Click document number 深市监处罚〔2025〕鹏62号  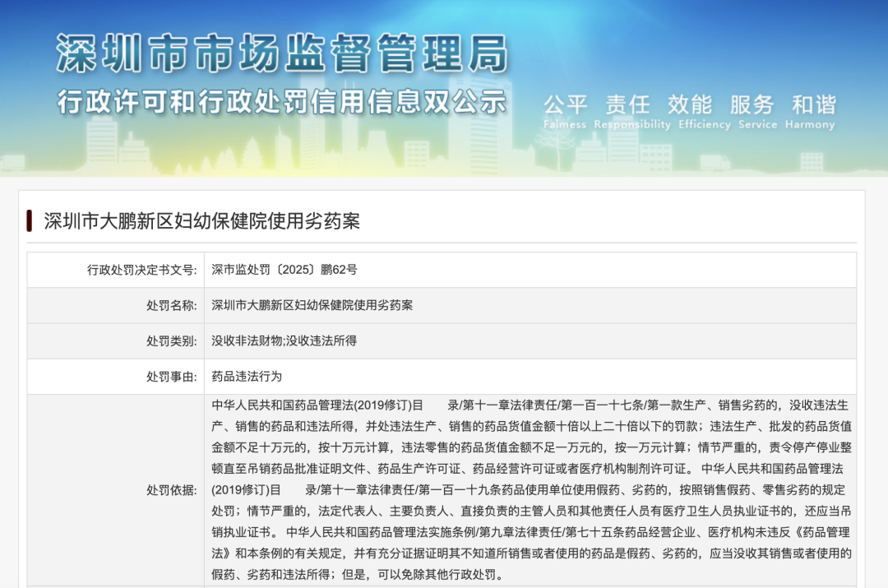pos(284,269)
